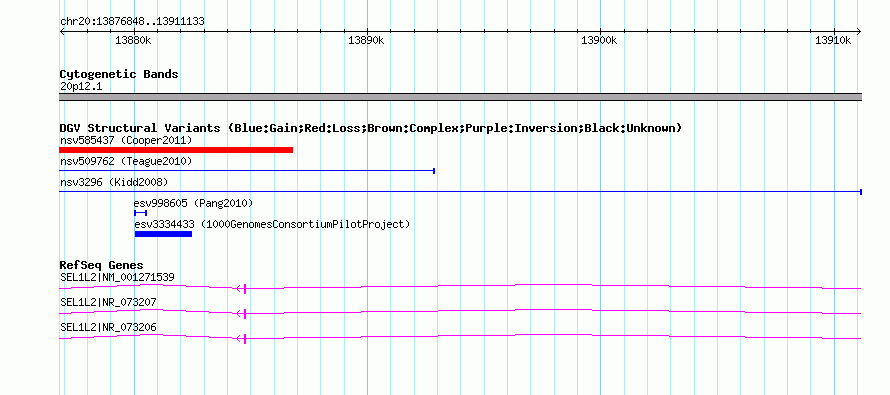Screen dimensions: 890x395
Task: Click the nsv509762 (Teague2010) label
Action: click(x=126, y=161)
